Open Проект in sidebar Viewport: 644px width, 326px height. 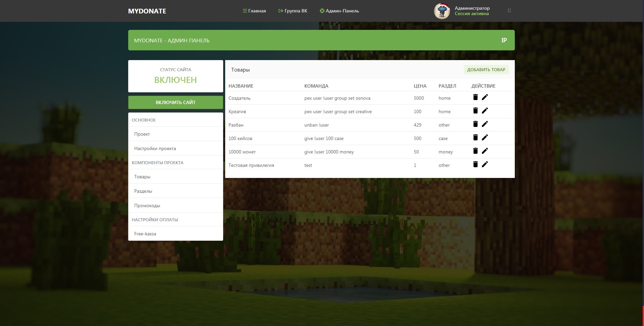(176, 134)
